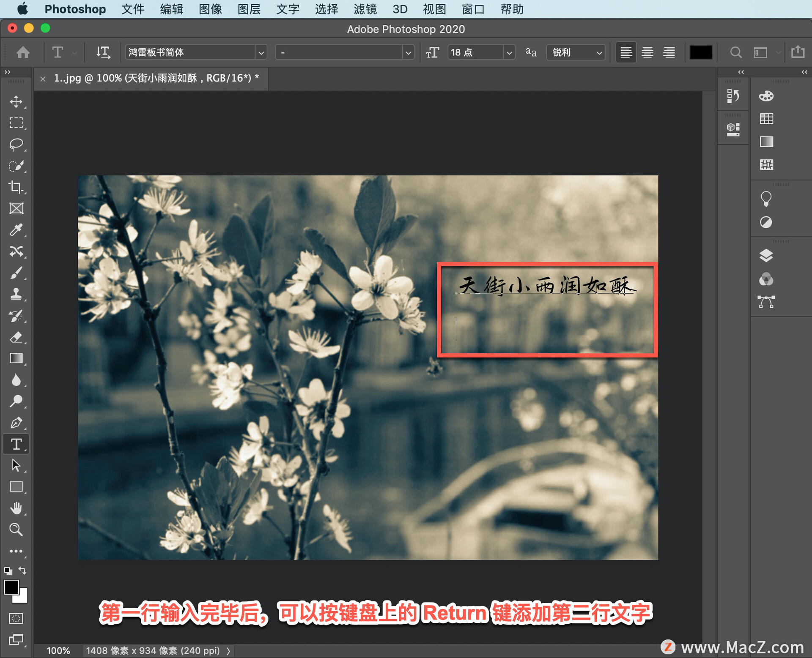Open the Swatches panel icon
Viewport: 812px width, 658px height.
766,119
